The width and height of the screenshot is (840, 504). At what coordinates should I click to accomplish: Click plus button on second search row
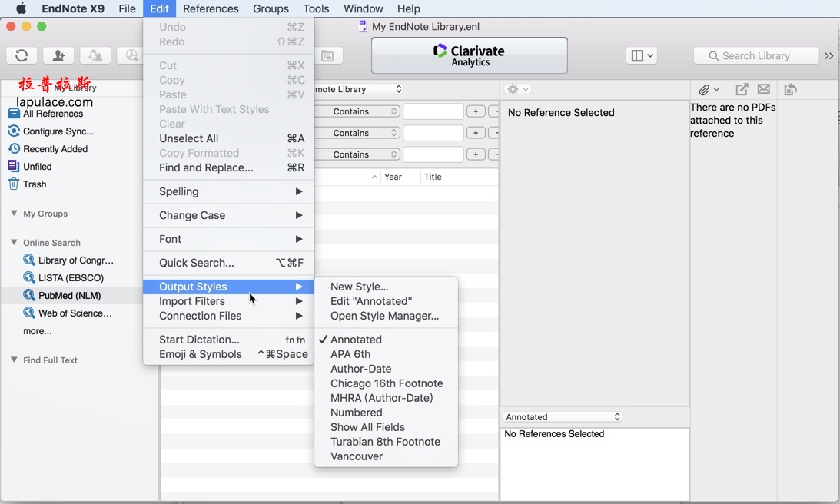click(476, 133)
